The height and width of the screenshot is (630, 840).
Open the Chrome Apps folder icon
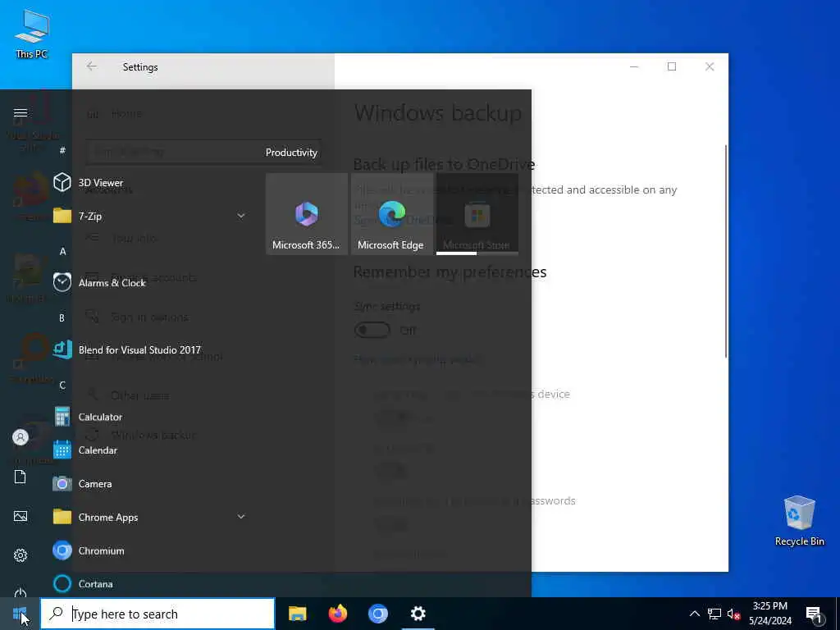pyautogui.click(x=62, y=517)
